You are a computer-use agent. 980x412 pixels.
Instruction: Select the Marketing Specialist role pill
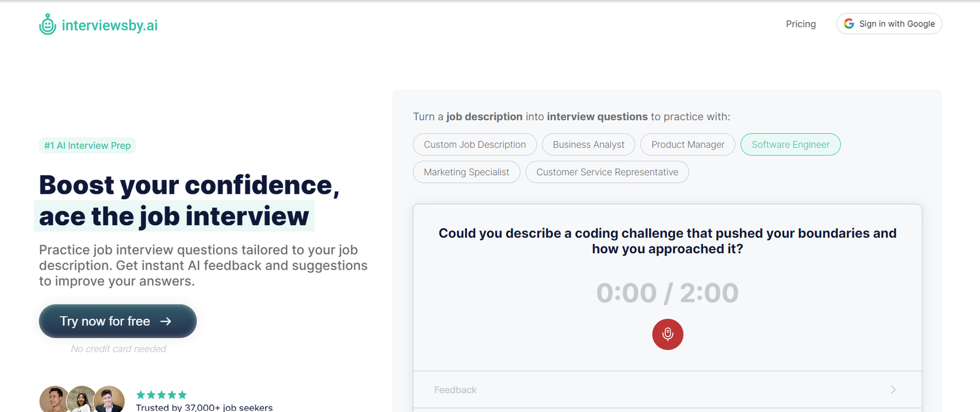tap(466, 172)
